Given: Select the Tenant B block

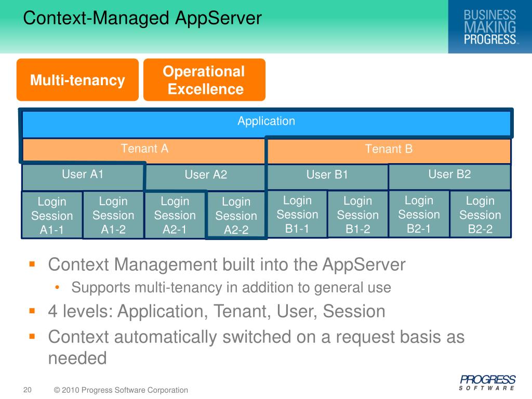Looking at the screenshot, I should click(389, 150).
